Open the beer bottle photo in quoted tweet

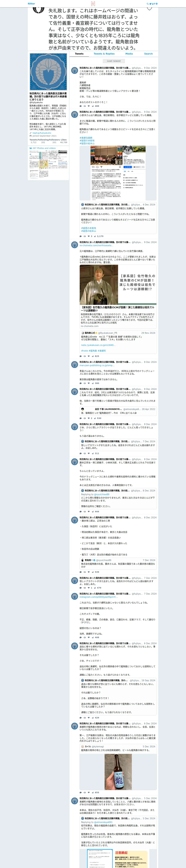click(x=118, y=772)
